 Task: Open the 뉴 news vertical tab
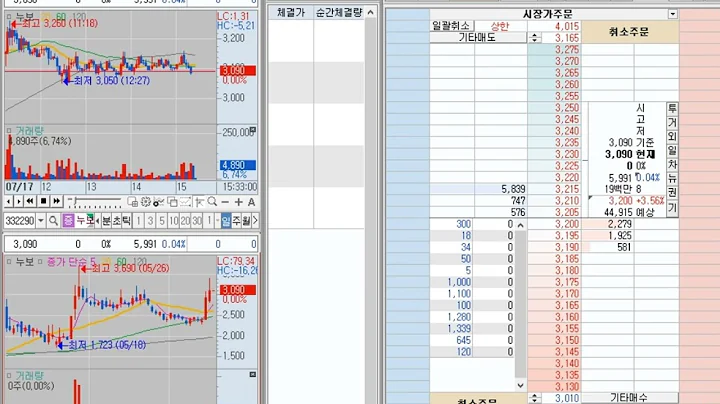pyautogui.click(x=672, y=179)
